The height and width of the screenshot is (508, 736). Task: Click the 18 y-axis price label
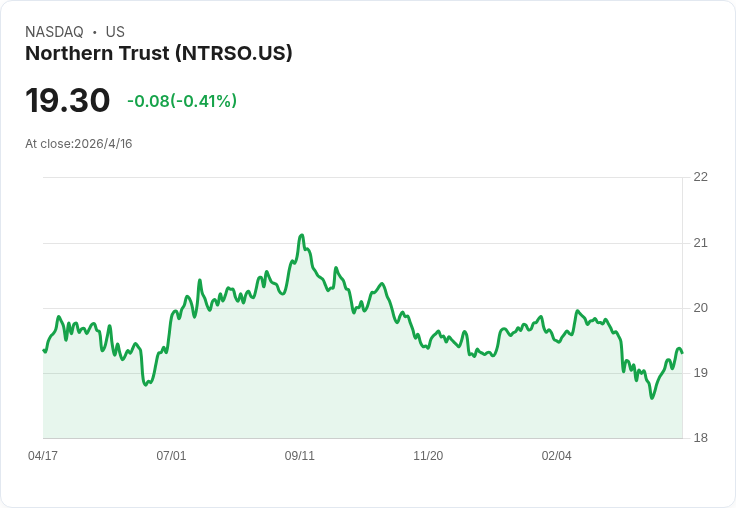pos(700,438)
